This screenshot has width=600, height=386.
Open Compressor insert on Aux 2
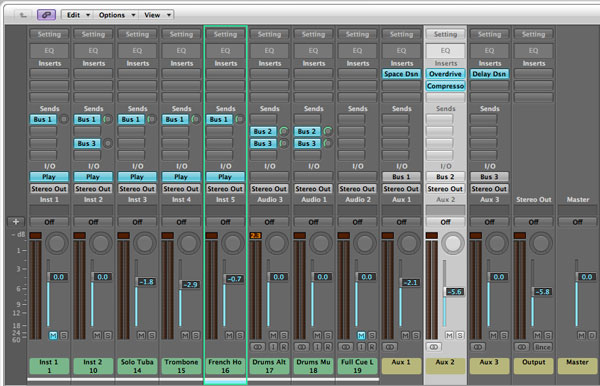coord(445,86)
